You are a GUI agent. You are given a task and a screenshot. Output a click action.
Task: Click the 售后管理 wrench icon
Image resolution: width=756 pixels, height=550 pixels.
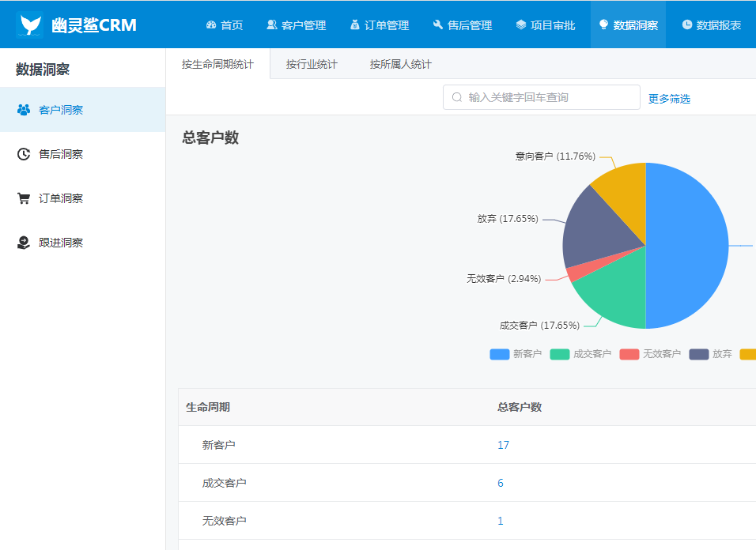coord(438,25)
